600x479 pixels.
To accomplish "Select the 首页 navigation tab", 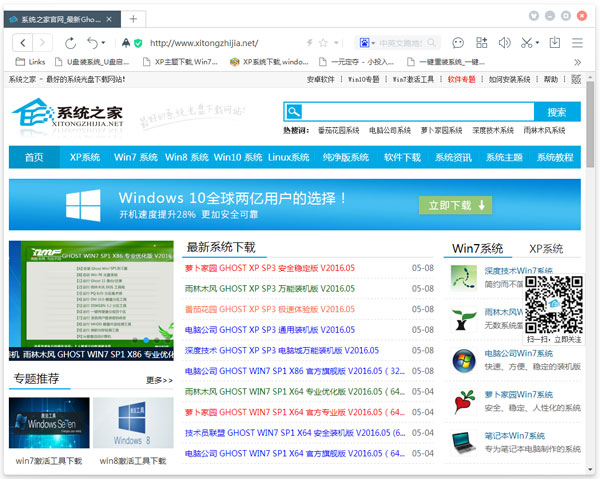I will pyautogui.click(x=34, y=157).
